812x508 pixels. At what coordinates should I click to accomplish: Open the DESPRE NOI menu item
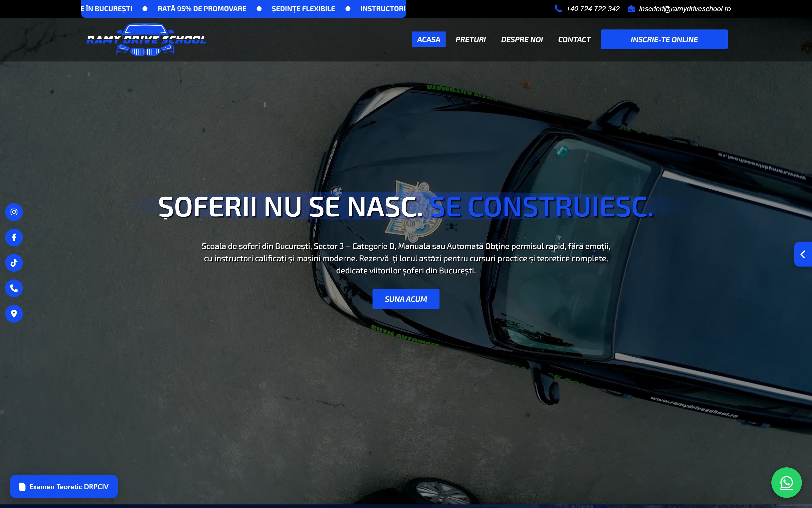tap(522, 39)
